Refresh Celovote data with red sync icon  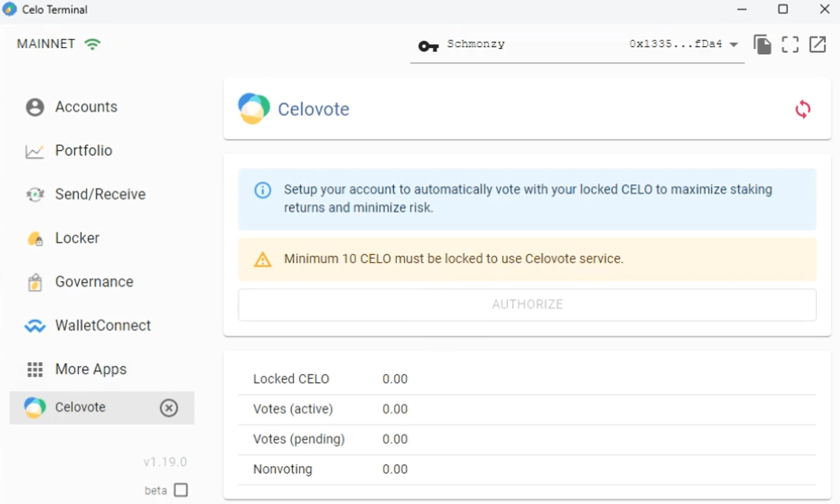coord(803,109)
